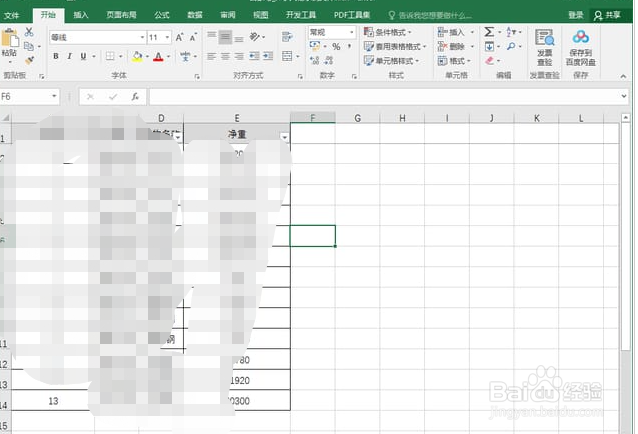The image size is (638, 434).
Task: Apply percent style
Action: pos(336,47)
